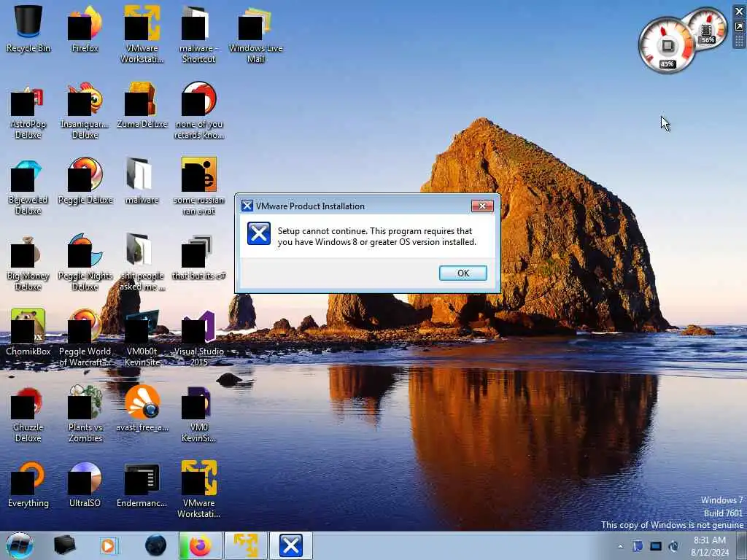Select the Windows Live Mail desktop icon
The image size is (747, 560).
point(255,34)
